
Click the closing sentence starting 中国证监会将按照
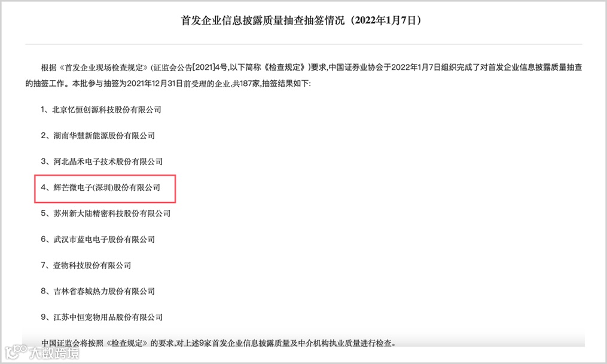tap(219, 343)
